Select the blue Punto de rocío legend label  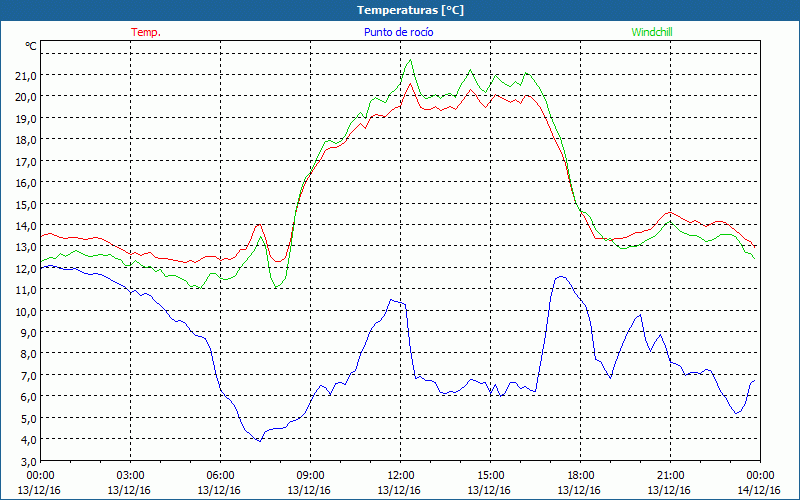398,32
